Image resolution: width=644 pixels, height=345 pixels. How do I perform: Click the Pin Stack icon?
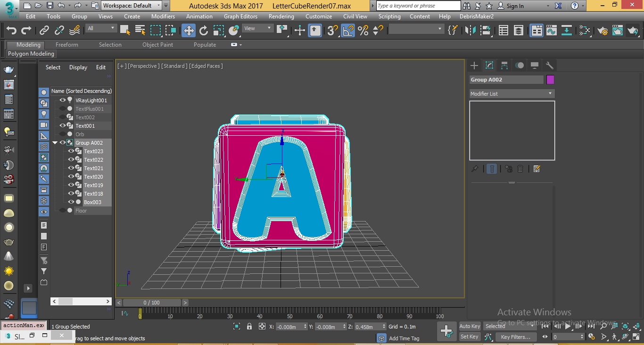coord(475,169)
